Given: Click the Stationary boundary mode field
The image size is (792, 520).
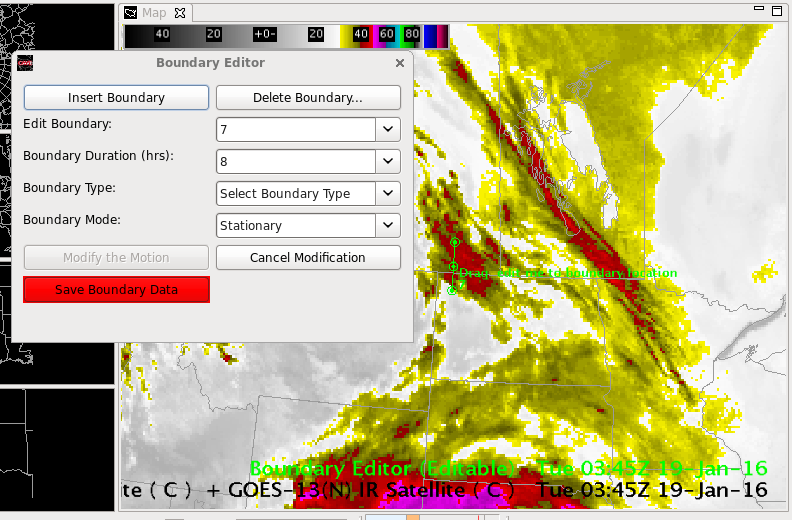Looking at the screenshot, I should (296, 225).
